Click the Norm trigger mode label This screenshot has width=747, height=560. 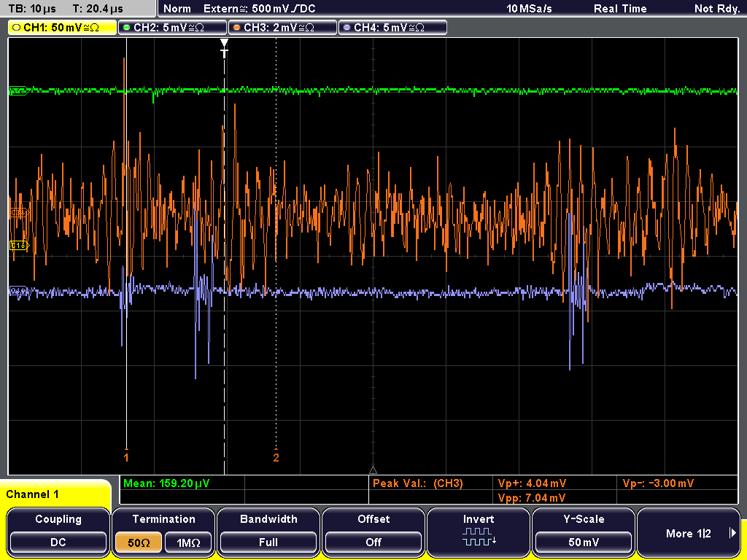177,9
